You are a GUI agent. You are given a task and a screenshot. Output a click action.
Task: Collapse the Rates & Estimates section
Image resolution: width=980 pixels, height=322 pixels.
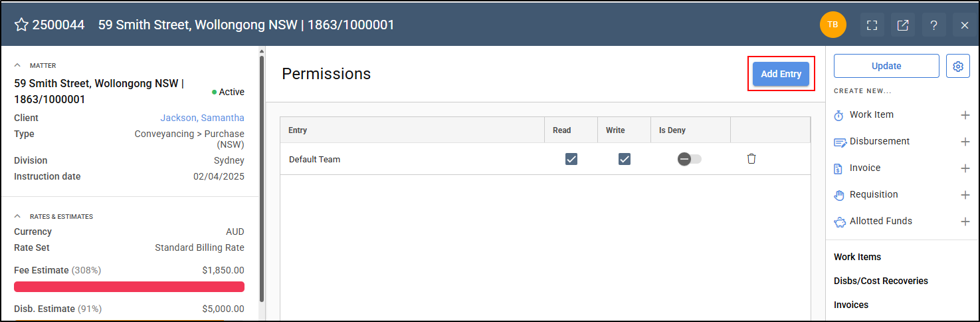tap(18, 216)
